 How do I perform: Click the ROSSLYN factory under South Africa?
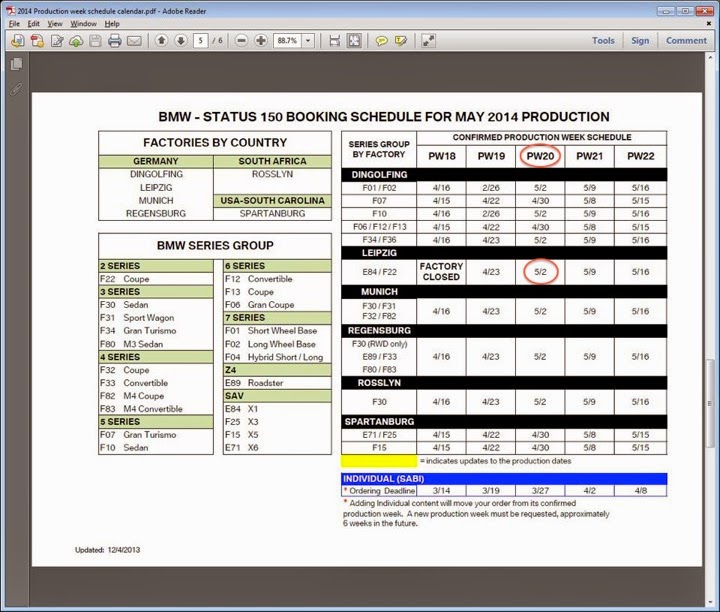(272, 174)
